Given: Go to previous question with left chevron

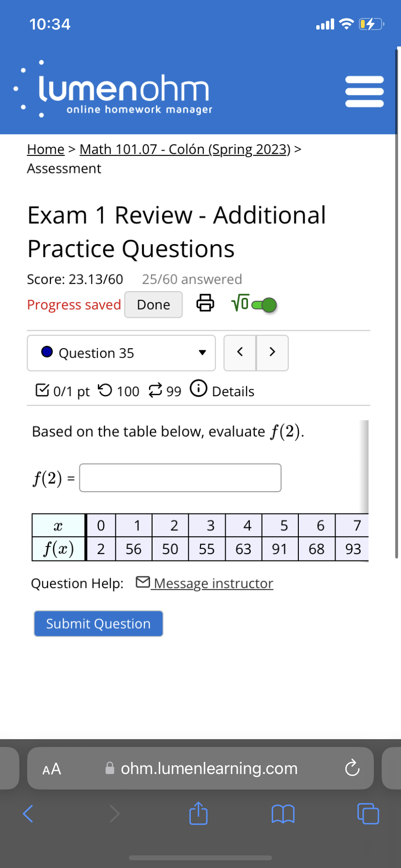Looking at the screenshot, I should [240, 353].
